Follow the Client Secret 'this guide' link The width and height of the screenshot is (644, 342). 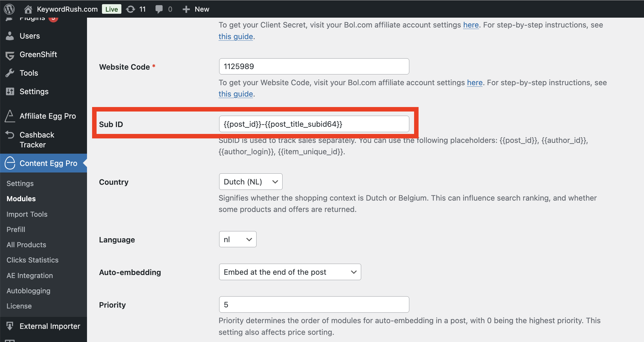[x=235, y=36]
